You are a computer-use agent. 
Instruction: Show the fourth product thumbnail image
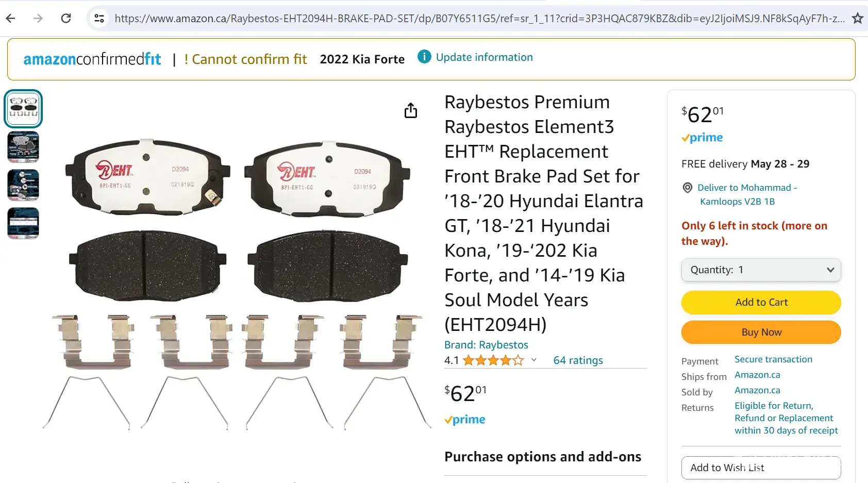tap(23, 223)
